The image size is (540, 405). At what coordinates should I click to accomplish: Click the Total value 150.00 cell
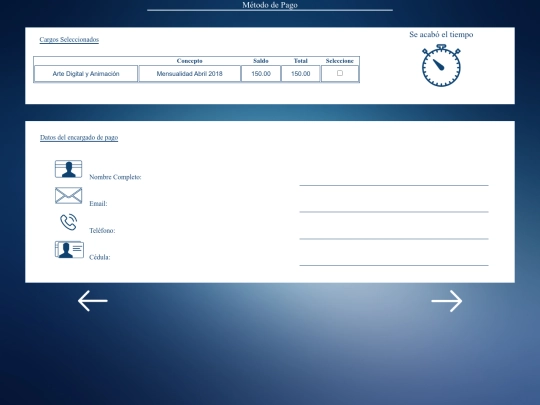click(301, 74)
